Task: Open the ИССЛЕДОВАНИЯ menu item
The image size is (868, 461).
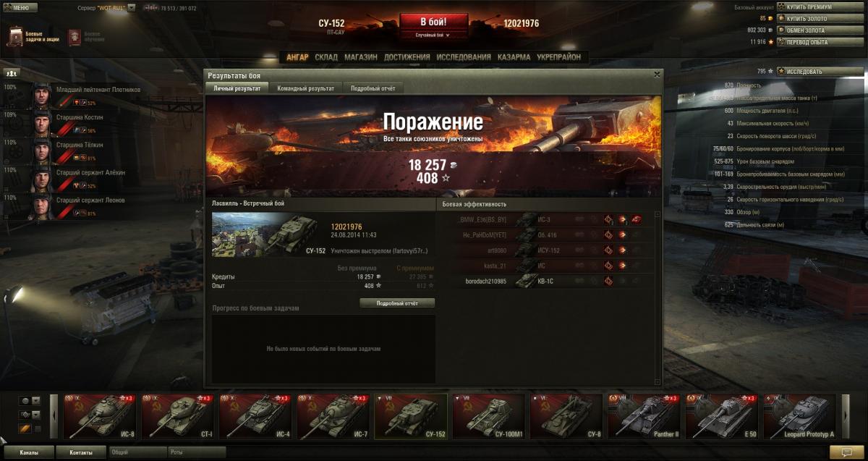Action: tap(464, 57)
